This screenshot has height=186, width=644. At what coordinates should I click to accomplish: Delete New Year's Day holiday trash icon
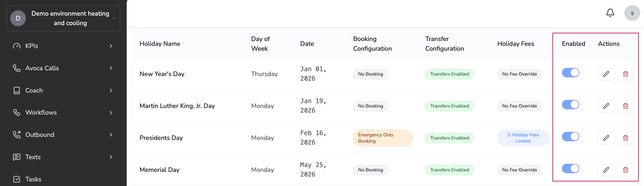pyautogui.click(x=625, y=74)
